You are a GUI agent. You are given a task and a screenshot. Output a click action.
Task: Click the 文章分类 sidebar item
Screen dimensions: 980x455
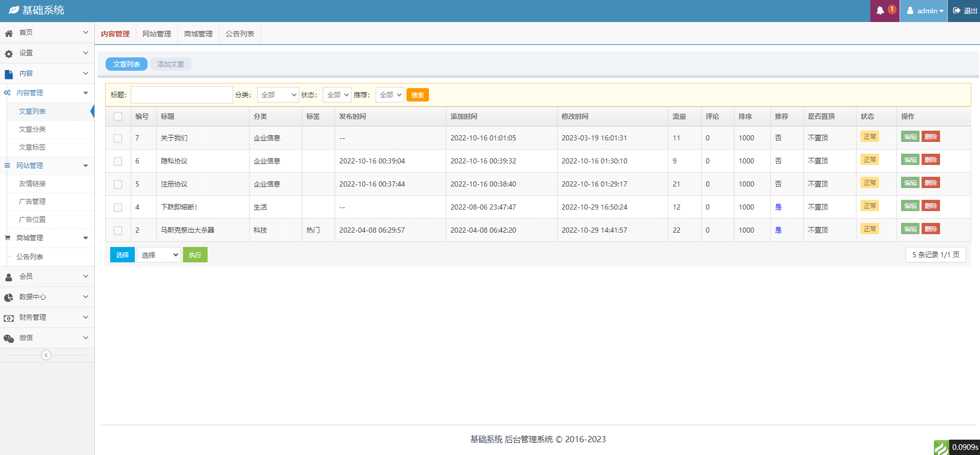pyautogui.click(x=32, y=129)
